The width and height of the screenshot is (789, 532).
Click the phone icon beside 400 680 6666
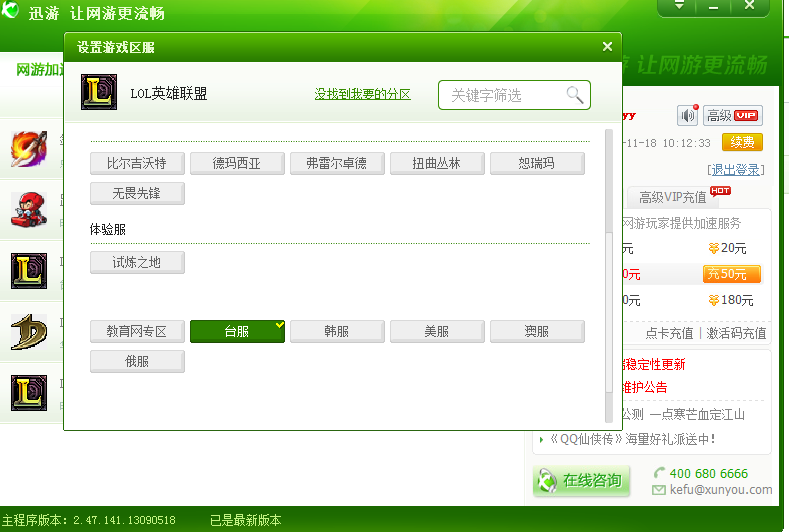[x=659, y=473]
